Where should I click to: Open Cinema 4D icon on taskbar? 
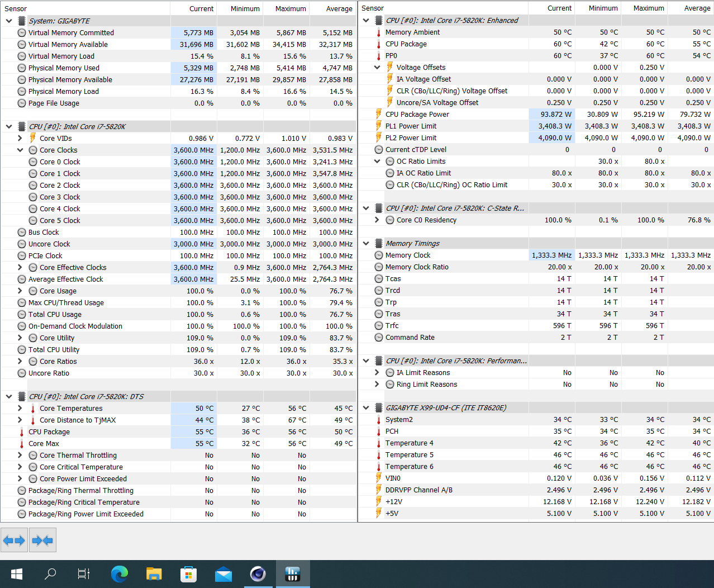258,573
